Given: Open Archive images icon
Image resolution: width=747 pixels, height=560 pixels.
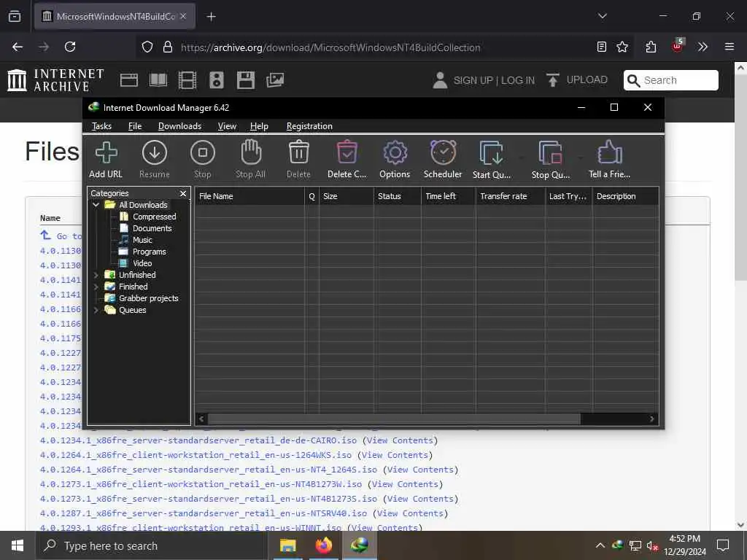Looking at the screenshot, I should pyautogui.click(x=275, y=80).
